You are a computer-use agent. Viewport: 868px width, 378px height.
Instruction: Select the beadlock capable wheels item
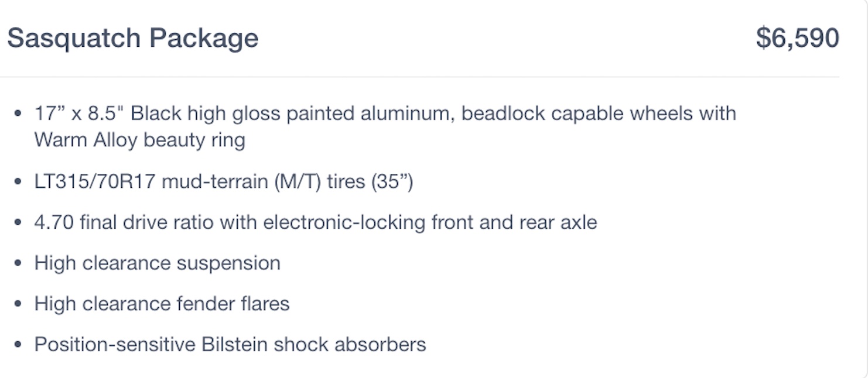(385, 114)
